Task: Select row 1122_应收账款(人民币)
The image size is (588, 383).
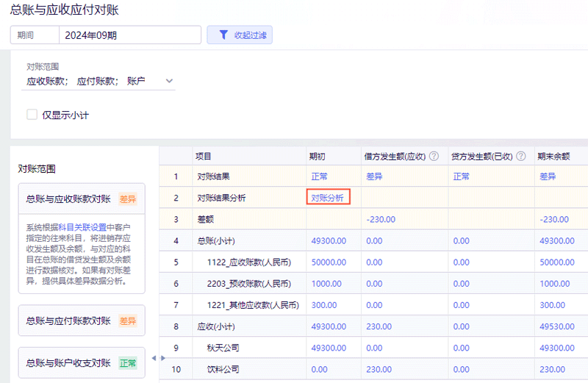Action: tap(373, 262)
